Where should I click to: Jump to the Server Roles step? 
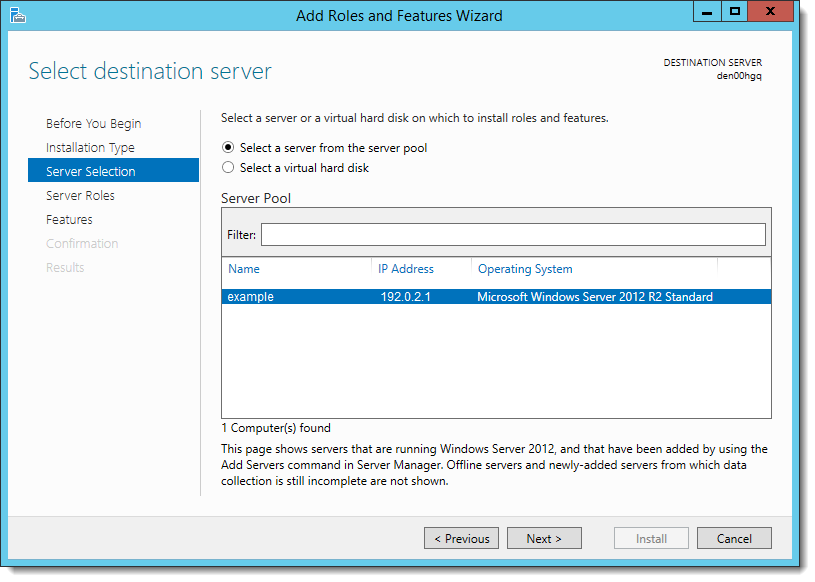coord(80,195)
